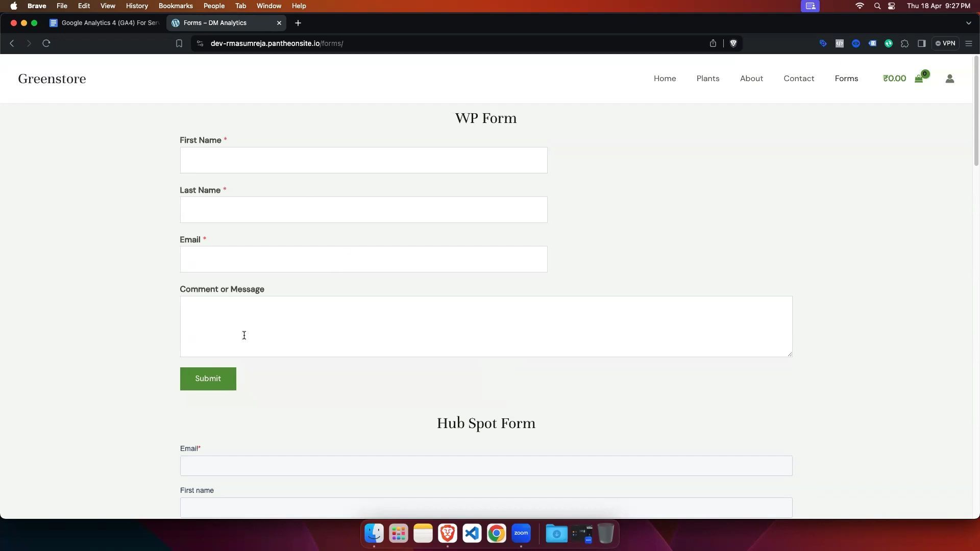Open the Bookmarks menu in menu bar
This screenshot has width=980, height=551.
tap(175, 6)
